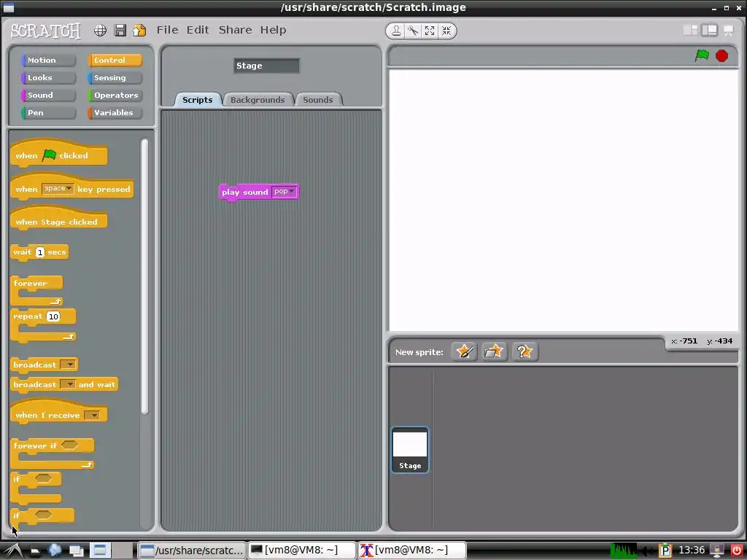
Task: Enter presentation mode
Action: [729, 31]
